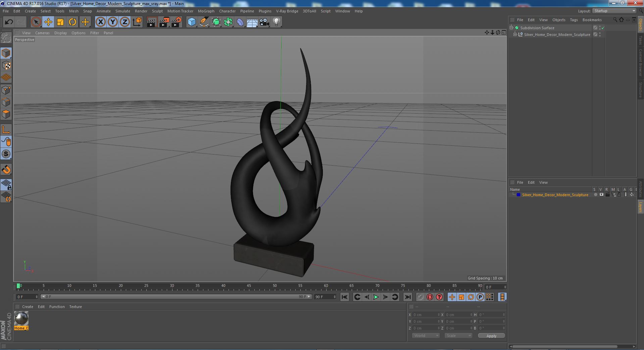
Task: Click Record Active Objects button
Action: (x=420, y=297)
